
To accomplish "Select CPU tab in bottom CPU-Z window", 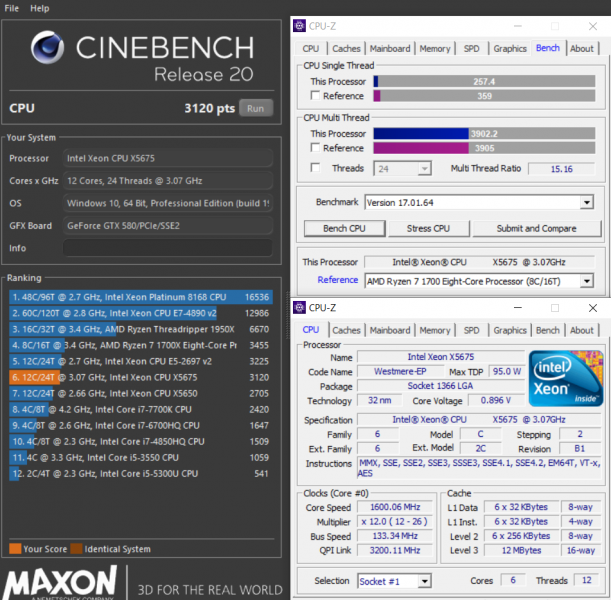I will (x=311, y=330).
